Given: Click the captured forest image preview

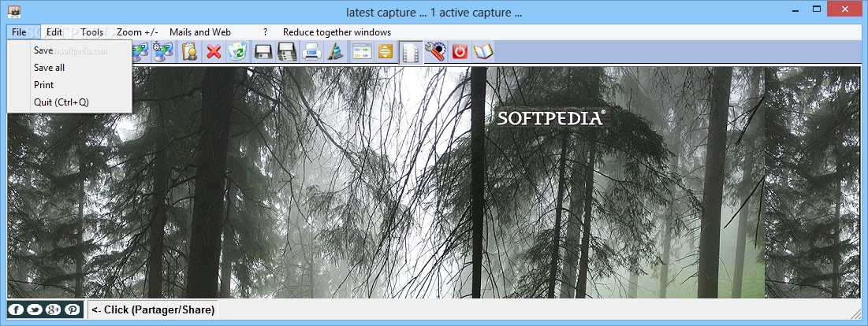Looking at the screenshot, I should (434, 183).
